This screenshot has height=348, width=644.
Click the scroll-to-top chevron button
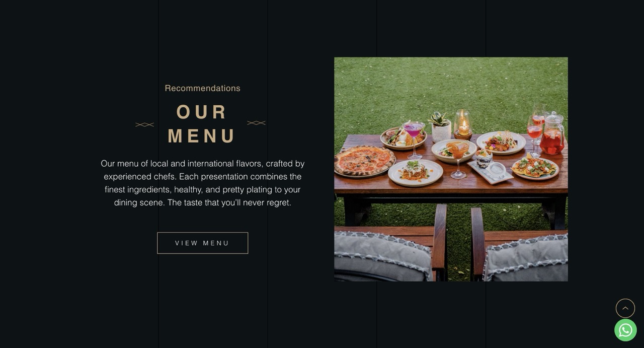point(625,308)
